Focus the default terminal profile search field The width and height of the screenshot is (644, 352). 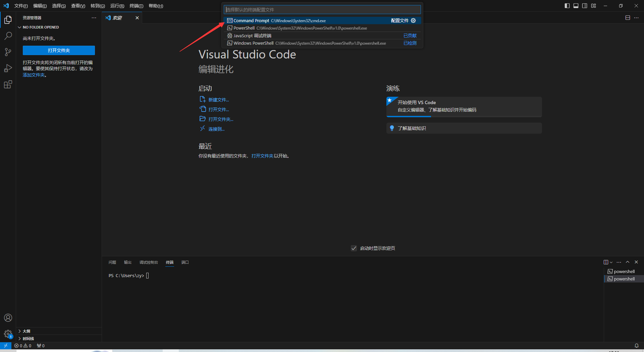(x=322, y=10)
